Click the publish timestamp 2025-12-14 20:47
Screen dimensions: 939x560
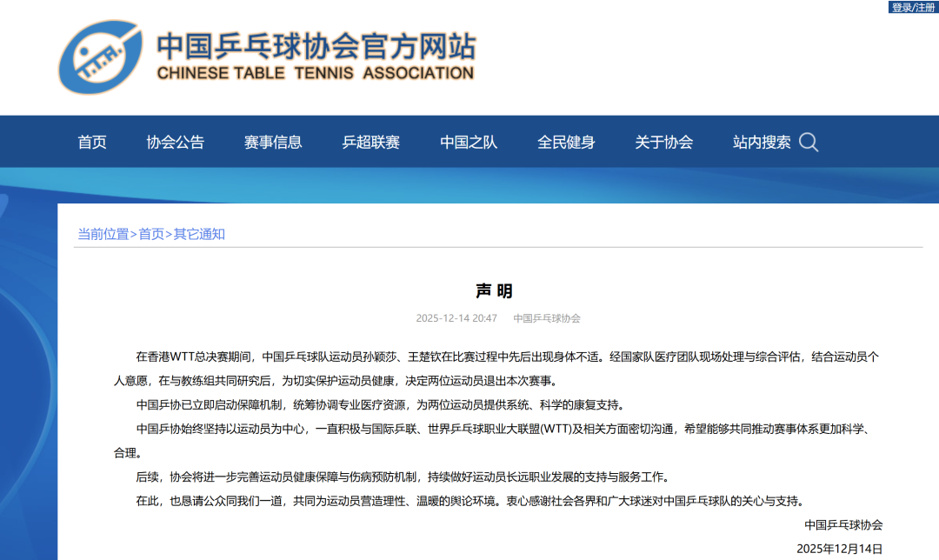pyautogui.click(x=456, y=318)
